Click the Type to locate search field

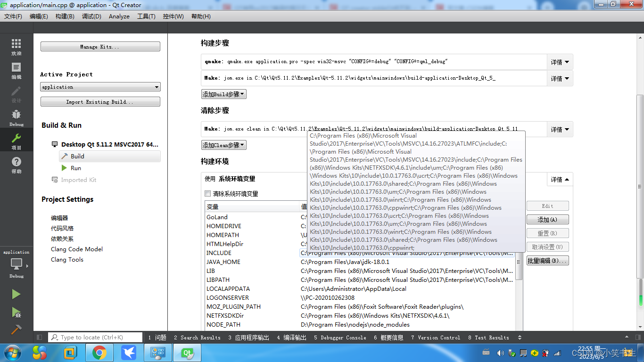(x=95, y=337)
